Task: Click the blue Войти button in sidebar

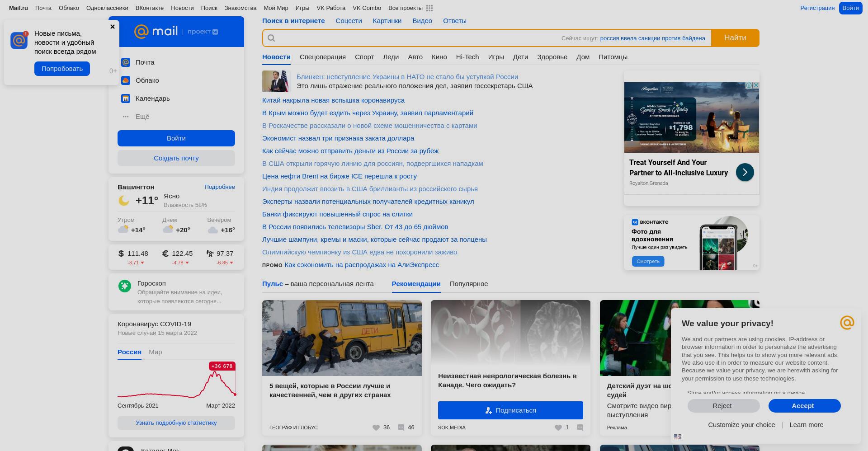Action: (x=176, y=138)
